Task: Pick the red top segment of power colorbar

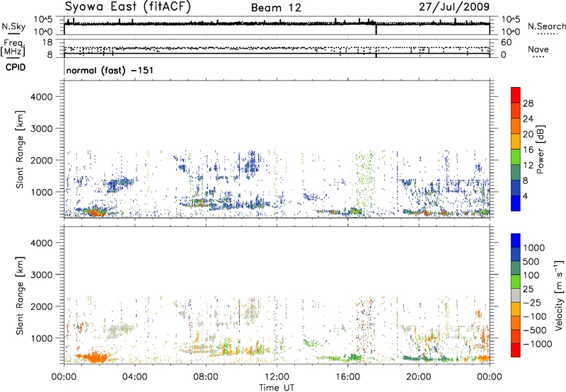Action: pos(516,94)
